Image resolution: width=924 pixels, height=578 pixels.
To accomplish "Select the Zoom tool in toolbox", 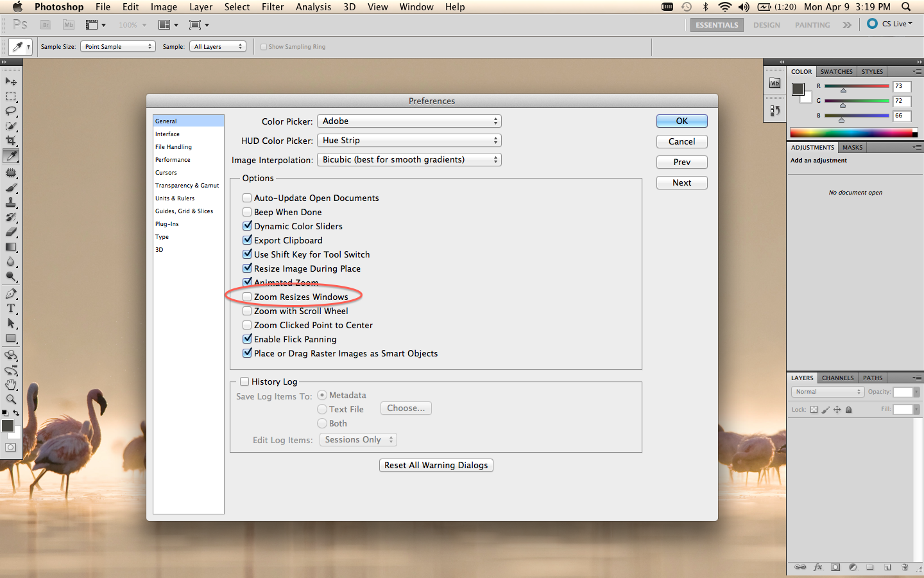I will (11, 399).
